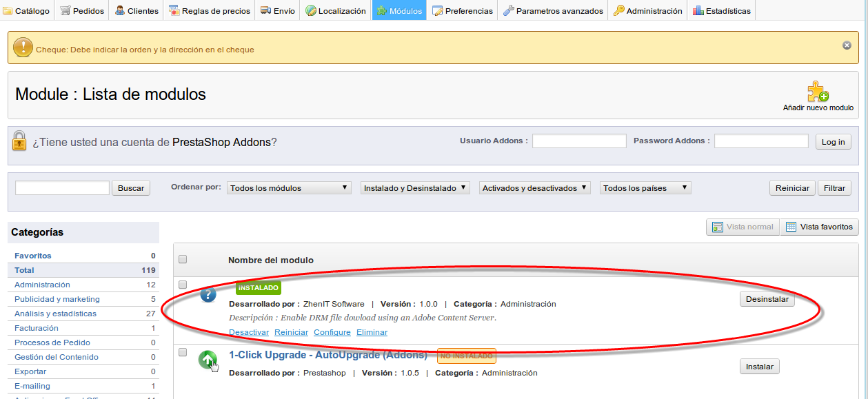The width and height of the screenshot is (868, 399).
Task: Click the Desinstalar button
Action: (767, 299)
